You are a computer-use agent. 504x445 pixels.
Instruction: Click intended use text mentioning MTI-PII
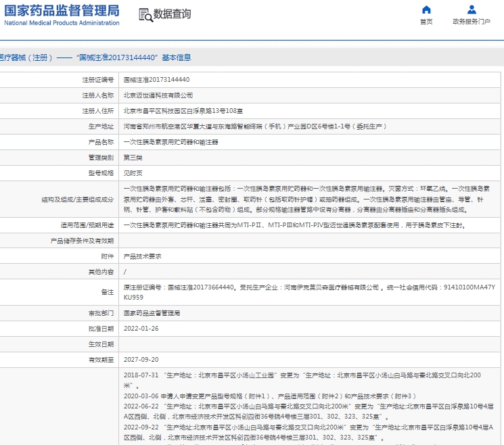(x=295, y=225)
